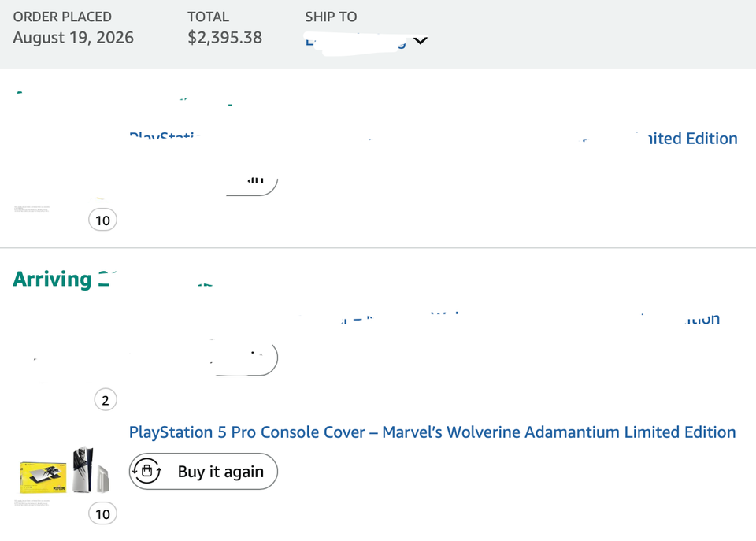This screenshot has height=541, width=756.
Task: Click the quantity 10 badge above the divider
Action: point(102,220)
